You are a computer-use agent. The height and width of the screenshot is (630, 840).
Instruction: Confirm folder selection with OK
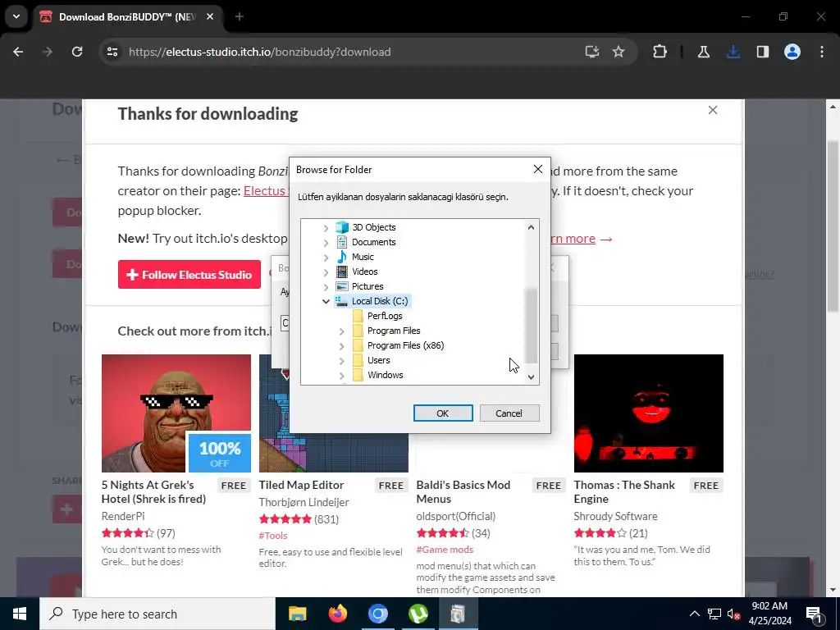(443, 413)
